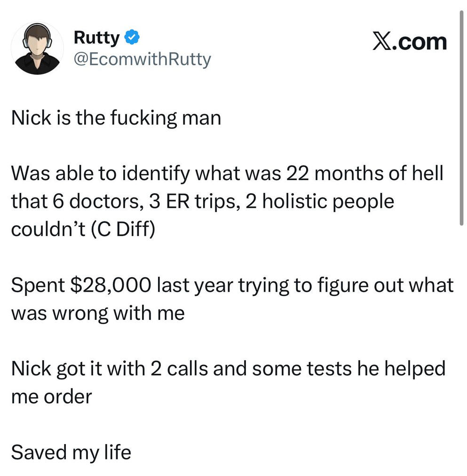The image size is (467, 476).
Task: Click the line "was wrong with me"
Action: (x=97, y=313)
